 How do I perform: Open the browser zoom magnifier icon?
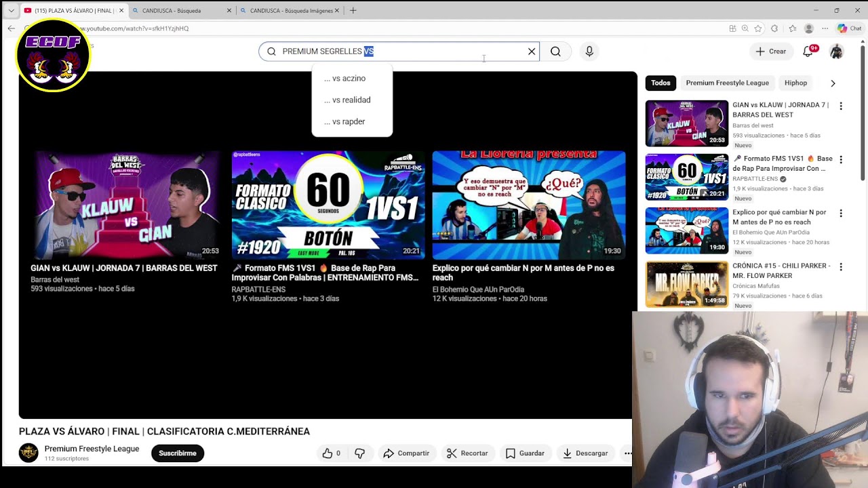745,28
